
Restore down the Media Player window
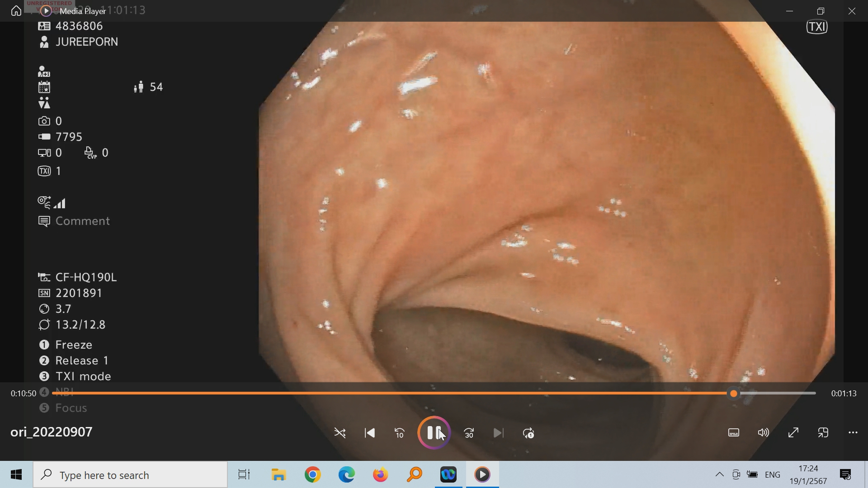(821, 11)
